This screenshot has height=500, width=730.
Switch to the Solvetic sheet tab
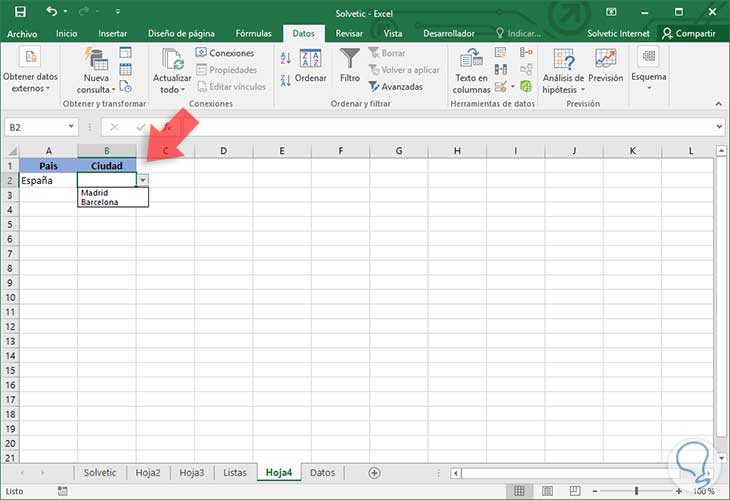(100, 473)
